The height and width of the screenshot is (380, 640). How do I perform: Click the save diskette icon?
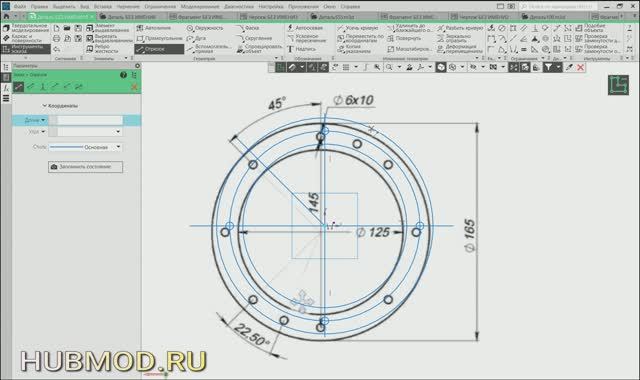click(x=78, y=28)
